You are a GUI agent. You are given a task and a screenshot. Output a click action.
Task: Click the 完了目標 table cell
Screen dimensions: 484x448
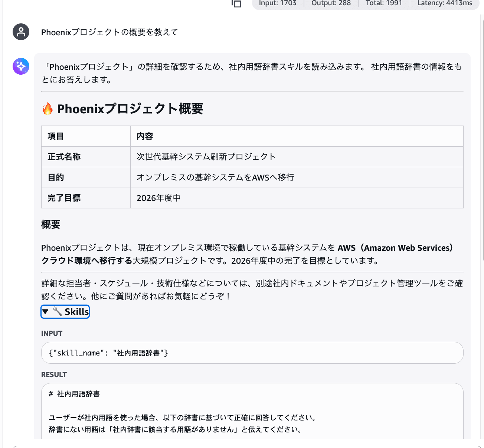tap(86, 198)
